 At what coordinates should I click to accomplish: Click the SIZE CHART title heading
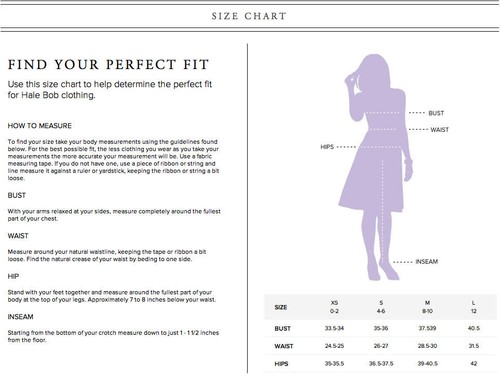point(249,16)
